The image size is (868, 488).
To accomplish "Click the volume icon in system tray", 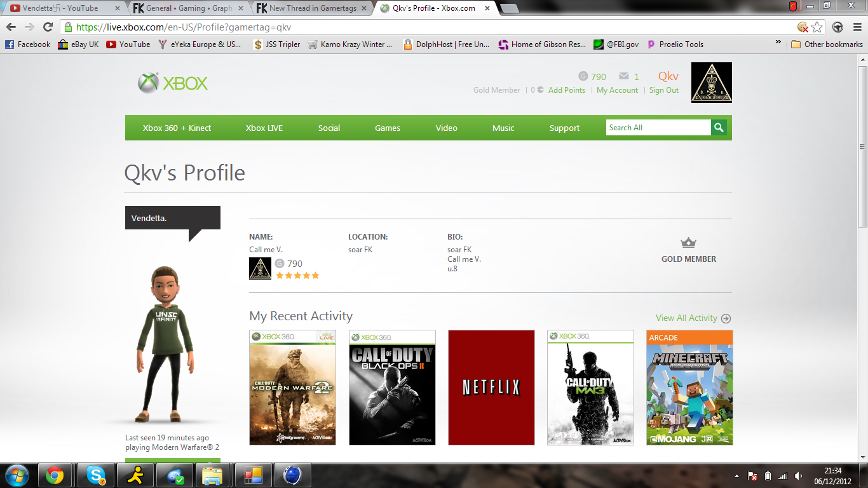I will 799,476.
